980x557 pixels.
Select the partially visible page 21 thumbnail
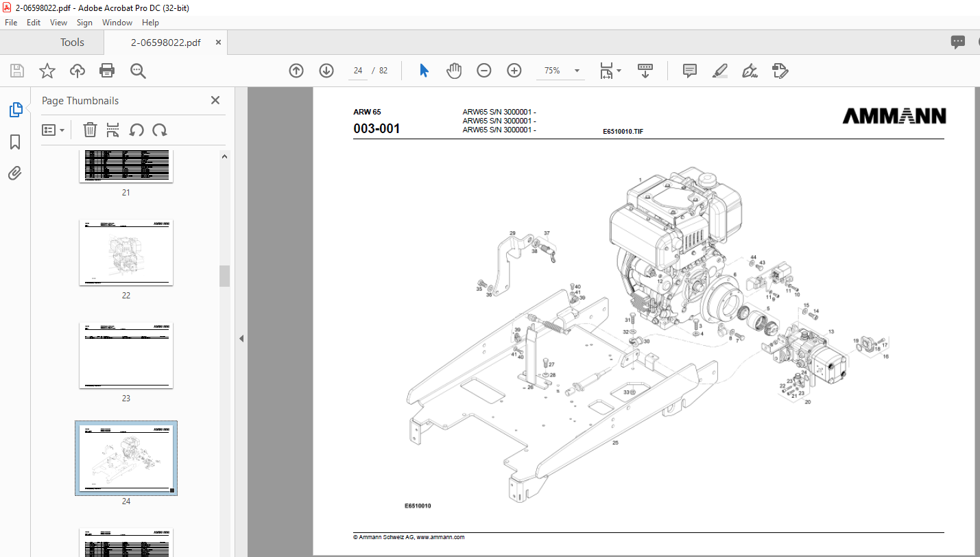click(126, 166)
